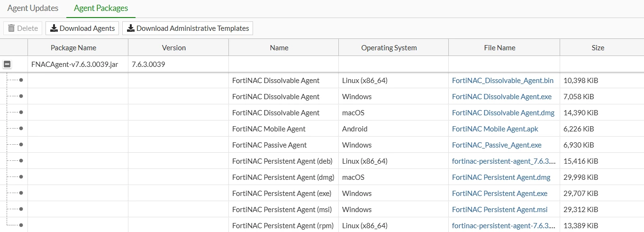The height and width of the screenshot is (232, 644).
Task: Select FortiNAC Persistent Agent (rpm) name
Action: tap(283, 225)
